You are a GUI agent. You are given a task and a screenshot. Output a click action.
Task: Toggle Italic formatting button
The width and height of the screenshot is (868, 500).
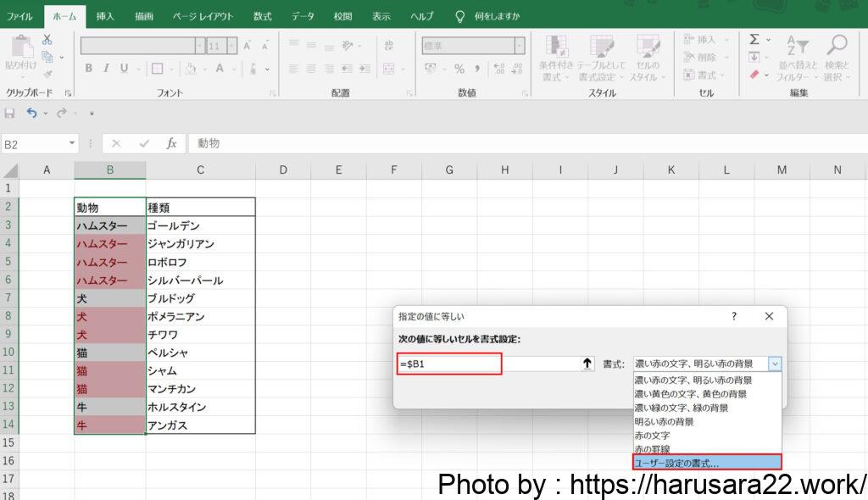(x=106, y=69)
